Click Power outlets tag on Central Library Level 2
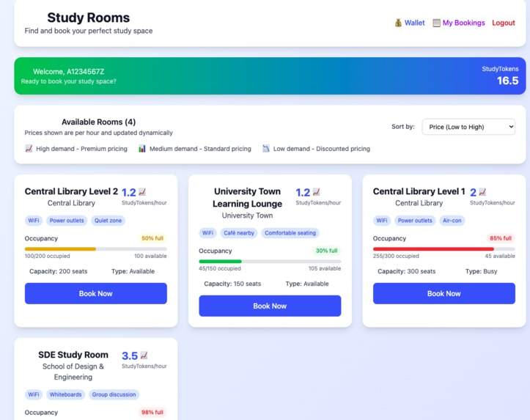The height and width of the screenshot is (420, 530). pyautogui.click(x=67, y=221)
